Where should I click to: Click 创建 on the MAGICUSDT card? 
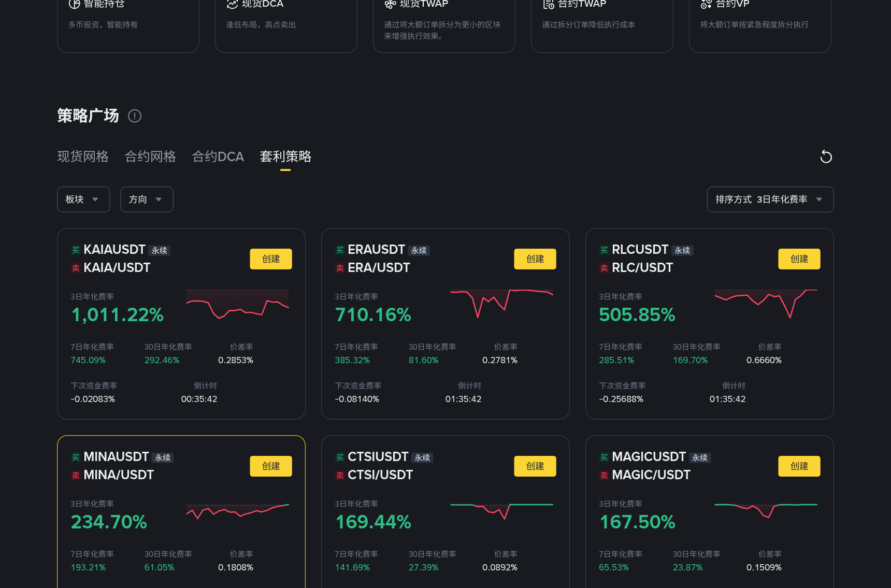[799, 466]
